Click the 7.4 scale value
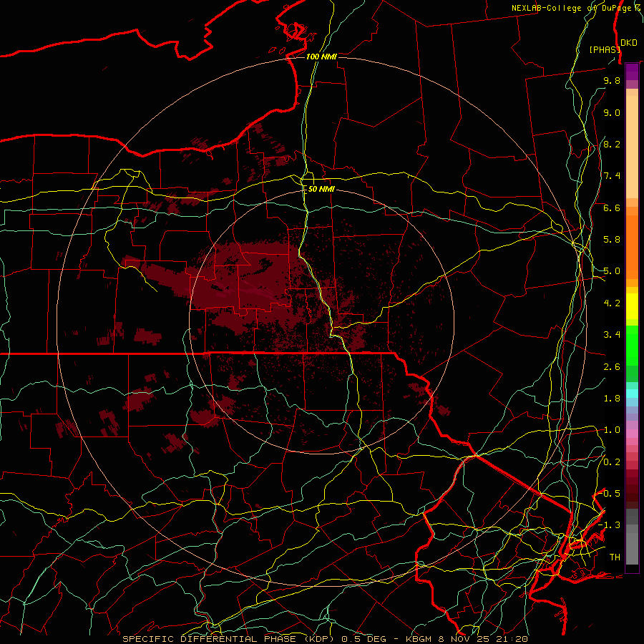644x644 pixels. 612,176
